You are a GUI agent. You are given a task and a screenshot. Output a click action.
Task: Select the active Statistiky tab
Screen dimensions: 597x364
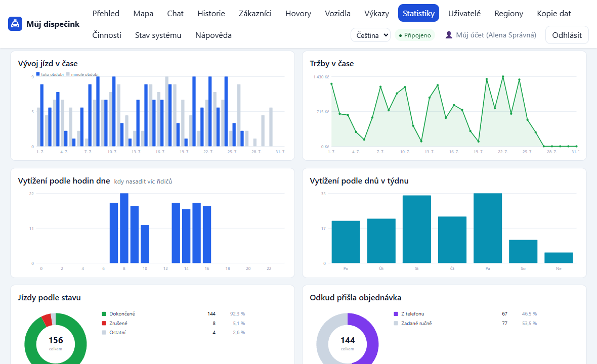point(418,13)
